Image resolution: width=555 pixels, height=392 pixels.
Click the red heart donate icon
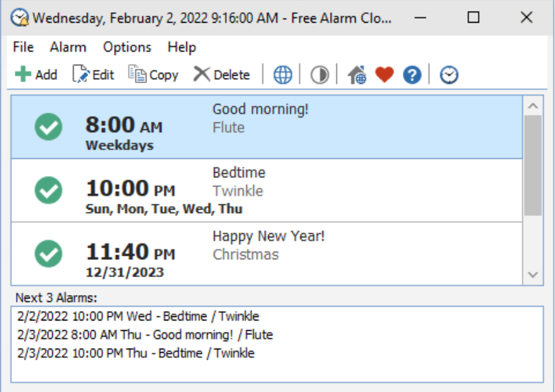tap(384, 75)
